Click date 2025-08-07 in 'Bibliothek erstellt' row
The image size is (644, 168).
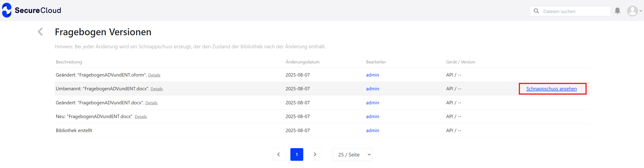[x=298, y=131]
